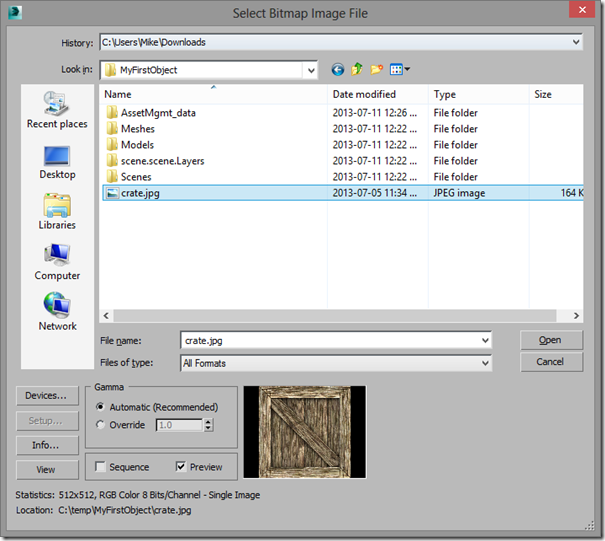Click the Back navigation arrow icon

tap(338, 70)
